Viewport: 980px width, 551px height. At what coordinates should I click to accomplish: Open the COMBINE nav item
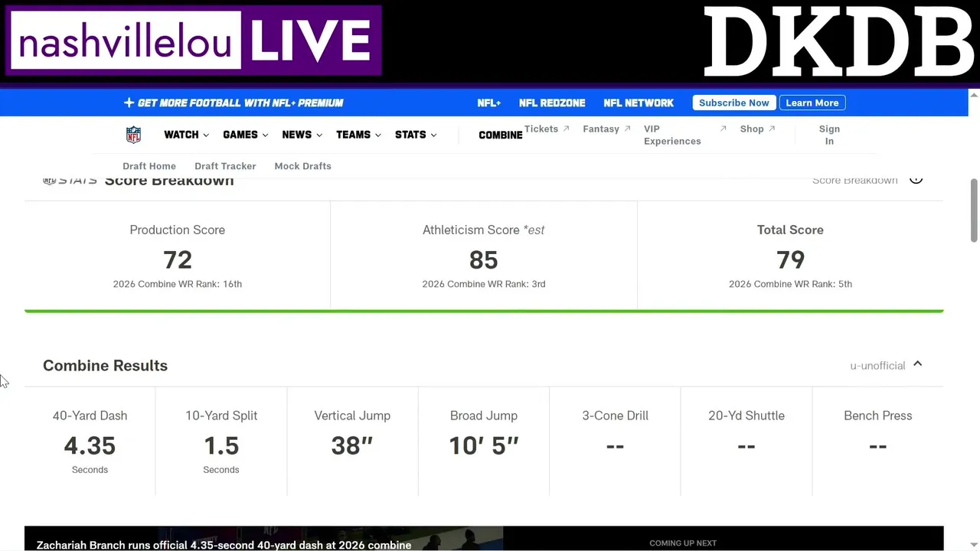[x=500, y=135]
